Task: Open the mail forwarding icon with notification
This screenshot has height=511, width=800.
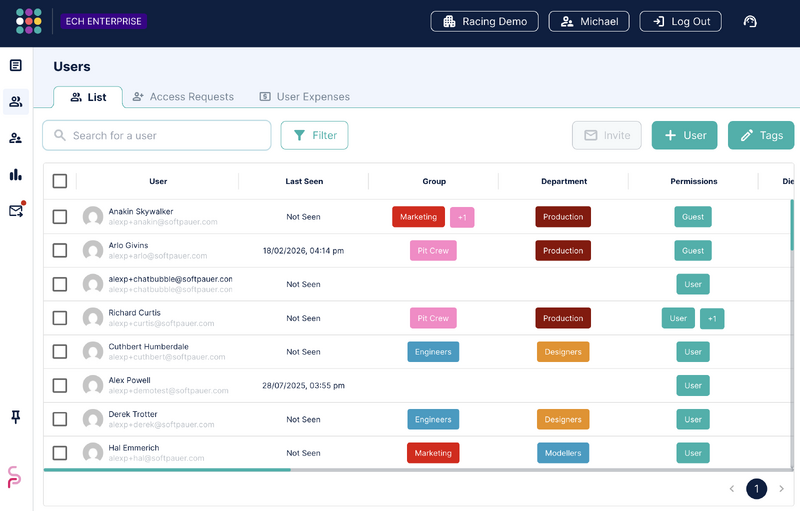Action: click(16, 211)
